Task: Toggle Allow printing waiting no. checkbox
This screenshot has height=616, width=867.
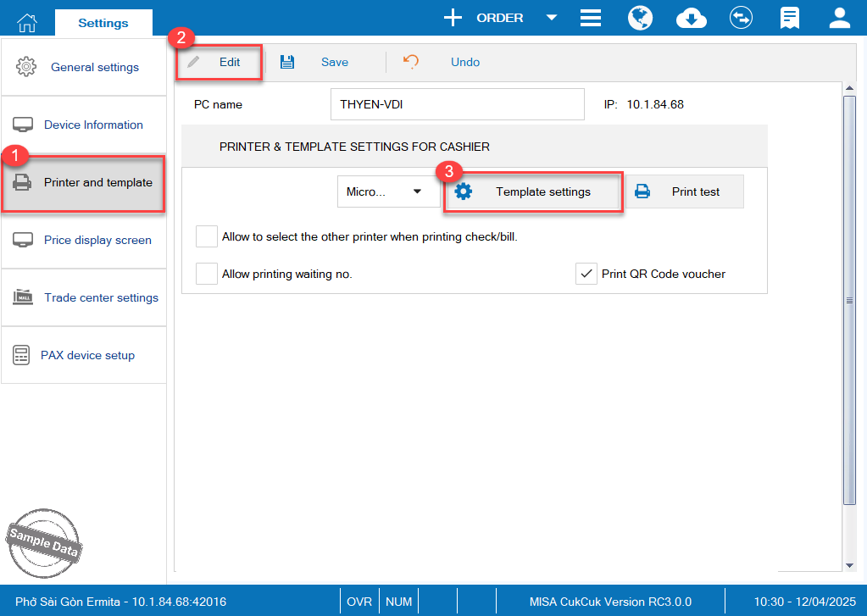Action: click(x=207, y=274)
